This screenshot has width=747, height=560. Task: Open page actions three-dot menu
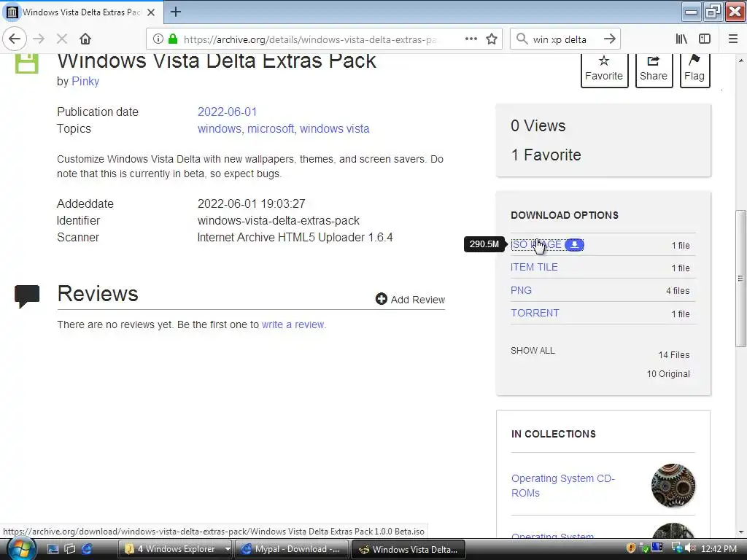(x=471, y=39)
